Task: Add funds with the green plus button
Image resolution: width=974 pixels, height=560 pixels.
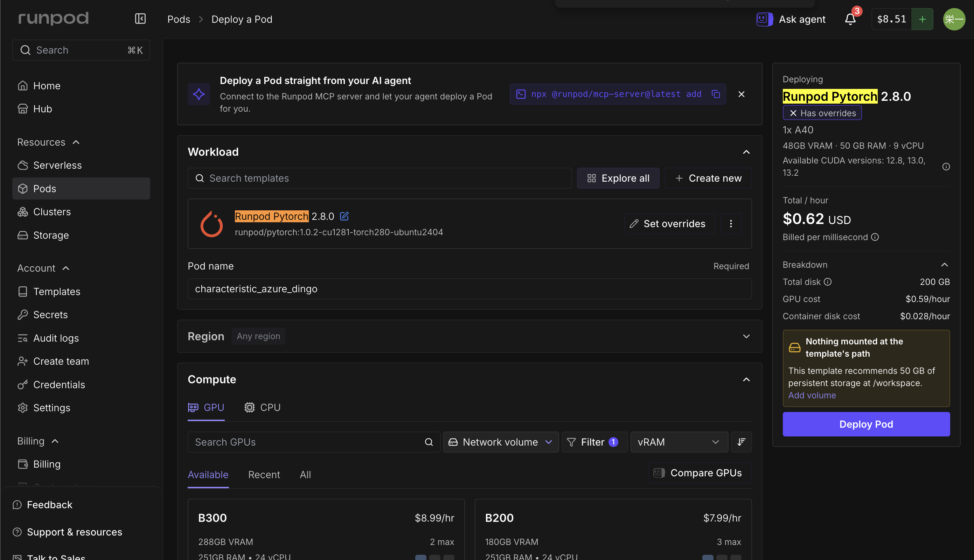Action: [922, 19]
